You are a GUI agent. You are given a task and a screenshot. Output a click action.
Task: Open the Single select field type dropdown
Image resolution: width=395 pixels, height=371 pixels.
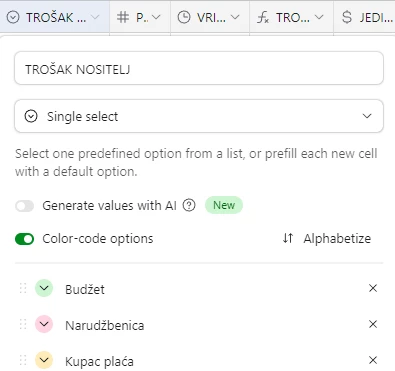coord(199,116)
